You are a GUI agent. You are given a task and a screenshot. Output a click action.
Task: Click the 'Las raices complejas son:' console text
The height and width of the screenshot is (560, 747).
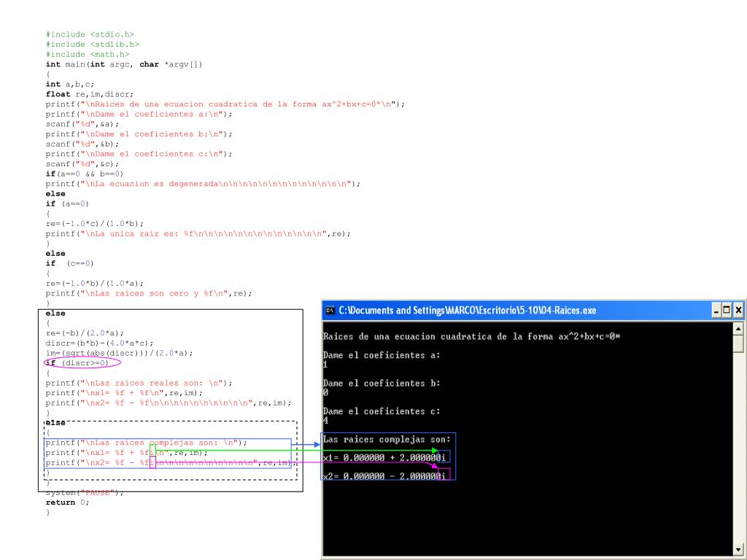point(387,440)
